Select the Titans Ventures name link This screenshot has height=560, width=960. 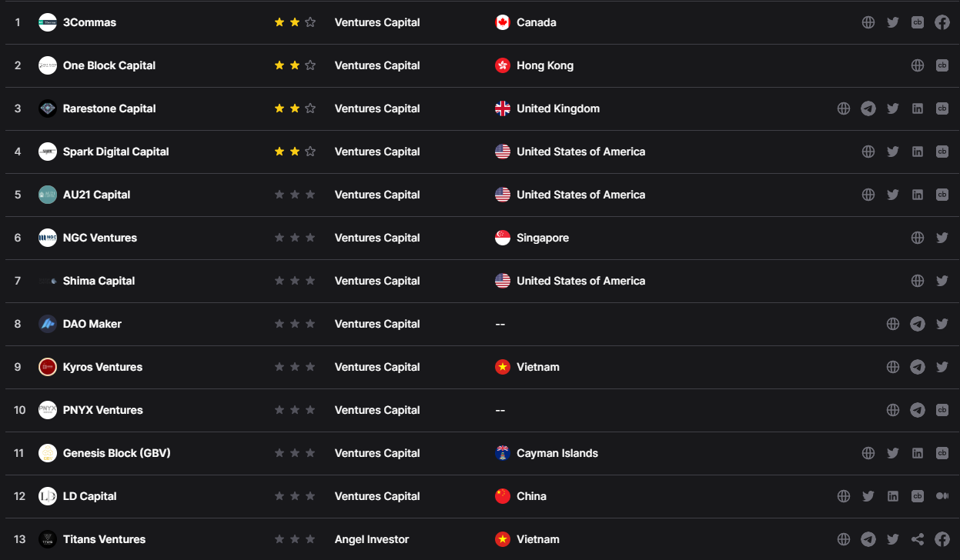click(104, 539)
